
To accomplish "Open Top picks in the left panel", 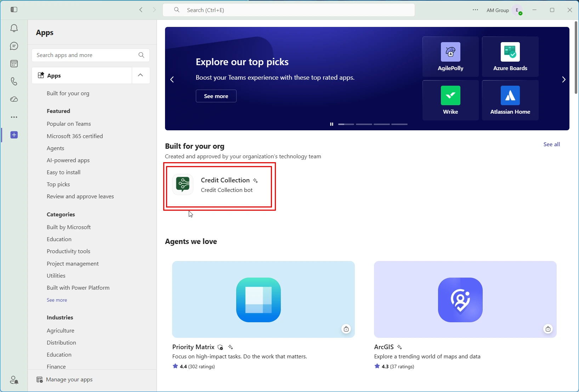I will tap(58, 184).
